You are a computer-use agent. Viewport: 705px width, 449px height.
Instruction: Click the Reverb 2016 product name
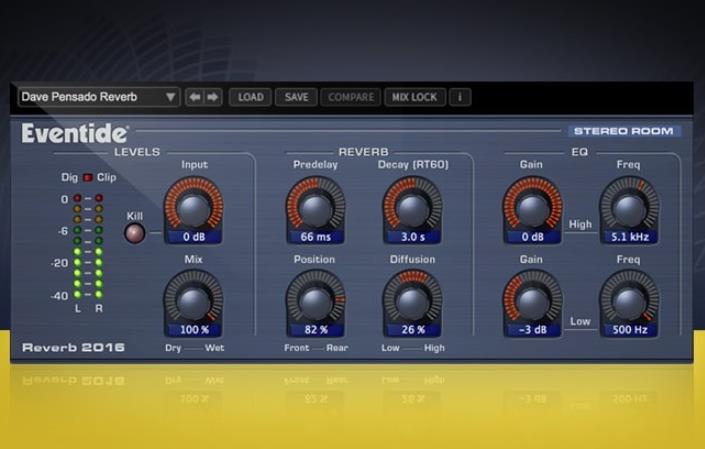click(x=73, y=347)
